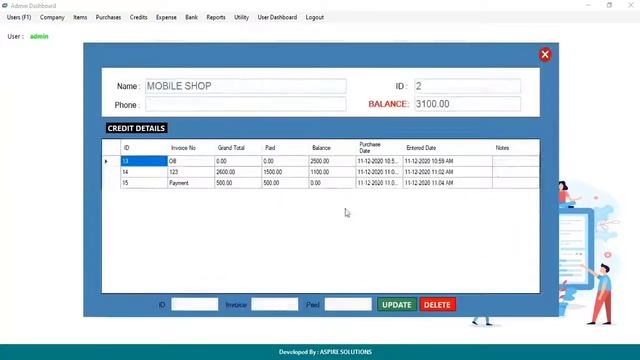Click the admin username label
This screenshot has width=640, height=360.
tap(39, 36)
